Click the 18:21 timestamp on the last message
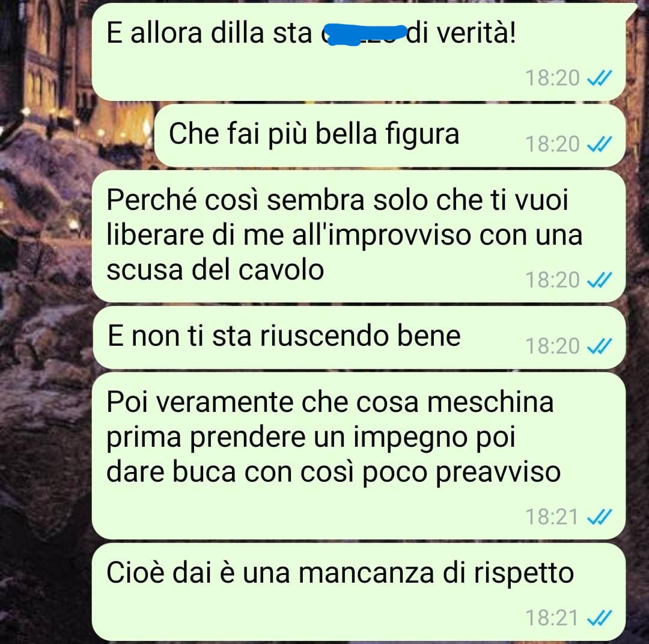 point(552,618)
